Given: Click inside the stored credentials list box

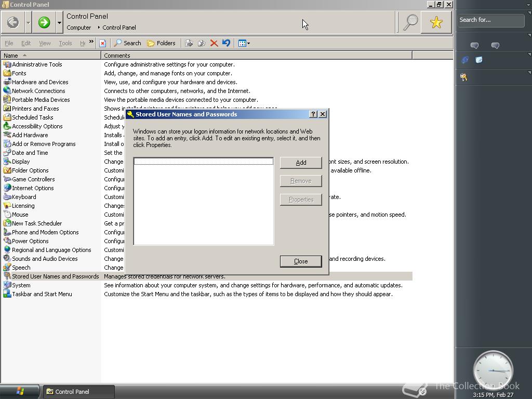Looking at the screenshot, I should pyautogui.click(x=204, y=201).
